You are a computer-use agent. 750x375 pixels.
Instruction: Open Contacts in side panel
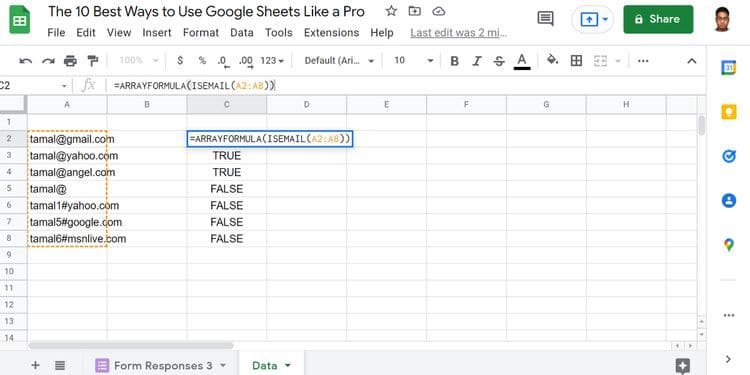tap(728, 200)
